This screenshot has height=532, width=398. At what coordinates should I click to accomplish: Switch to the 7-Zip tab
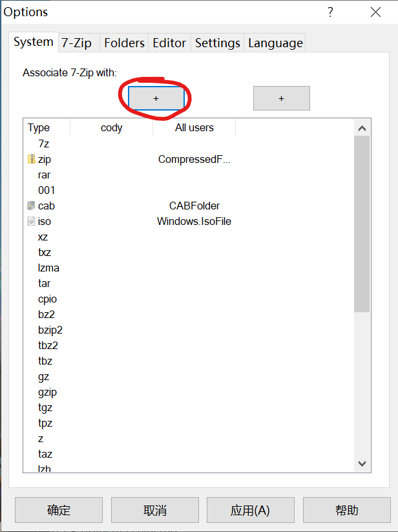77,43
